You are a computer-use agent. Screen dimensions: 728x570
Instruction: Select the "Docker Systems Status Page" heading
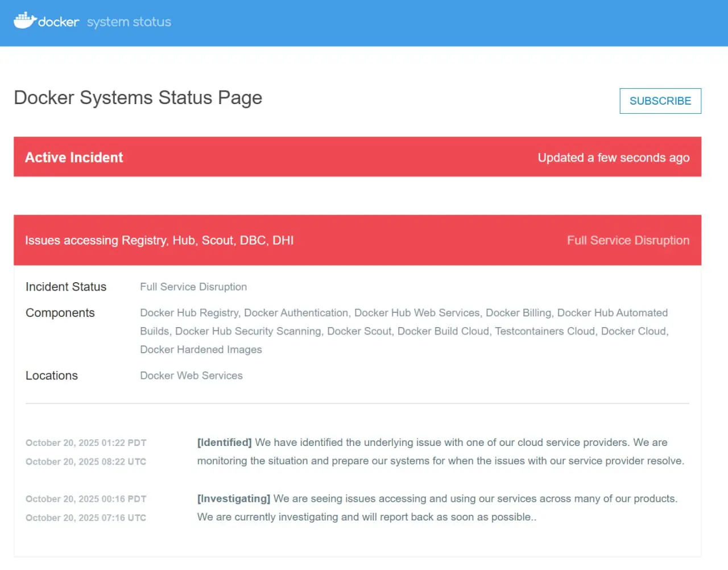click(138, 98)
